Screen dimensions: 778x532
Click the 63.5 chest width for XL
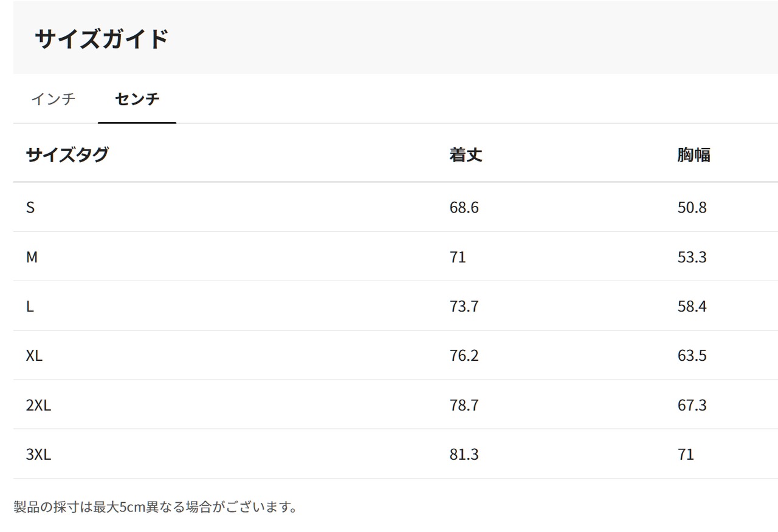click(x=692, y=356)
